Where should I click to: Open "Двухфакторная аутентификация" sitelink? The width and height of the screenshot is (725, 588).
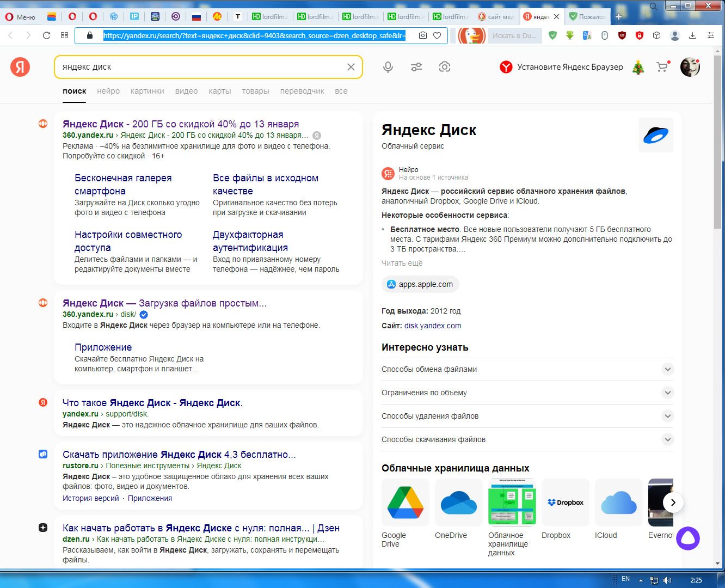click(x=250, y=241)
